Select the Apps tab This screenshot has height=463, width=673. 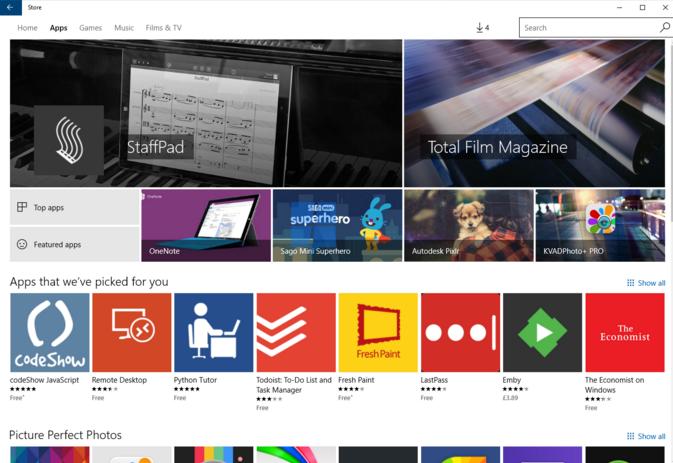[58, 28]
